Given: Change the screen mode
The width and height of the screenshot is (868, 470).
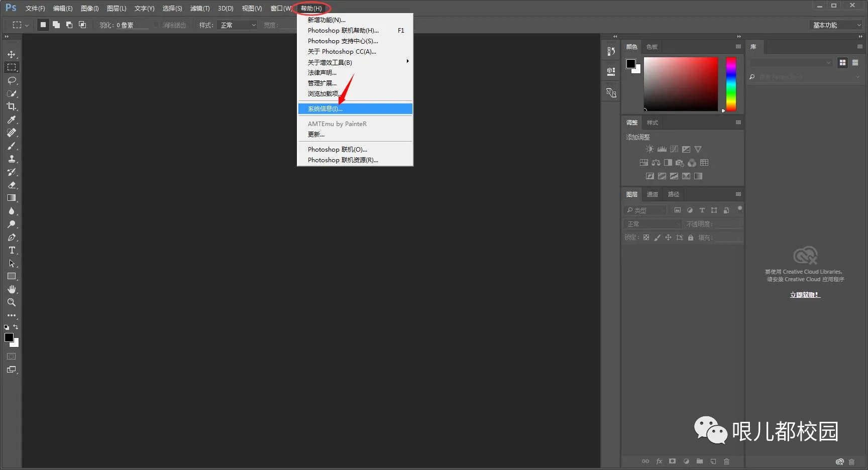Looking at the screenshot, I should 12,370.
